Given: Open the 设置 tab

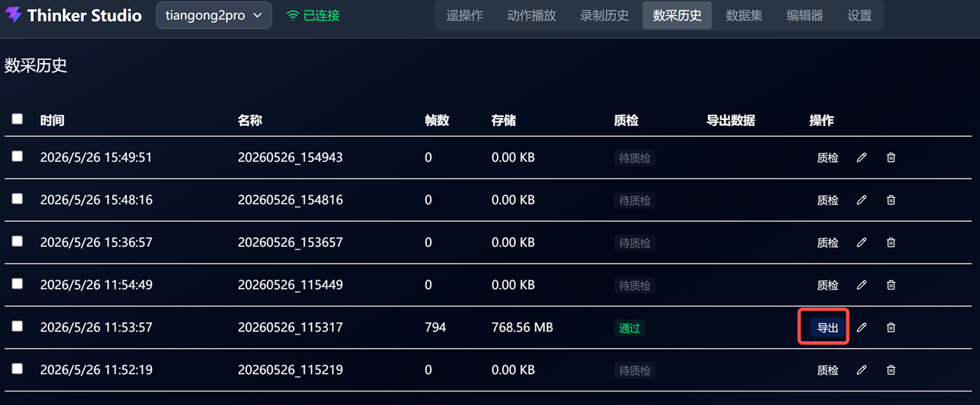Looking at the screenshot, I should click(x=860, y=15).
